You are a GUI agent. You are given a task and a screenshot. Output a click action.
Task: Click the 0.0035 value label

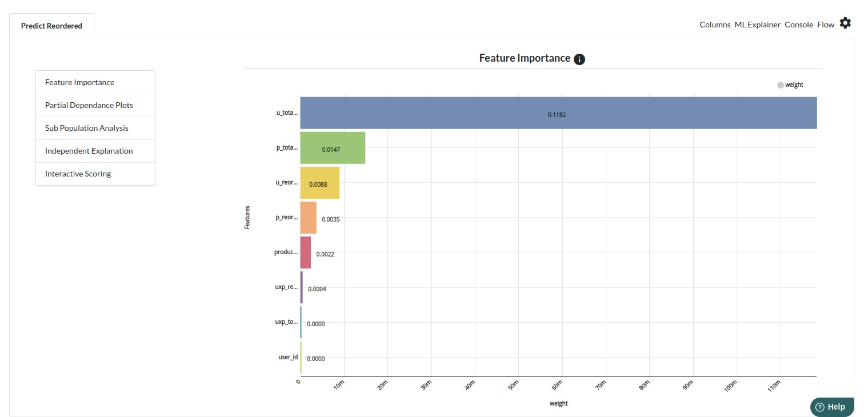[x=331, y=219]
